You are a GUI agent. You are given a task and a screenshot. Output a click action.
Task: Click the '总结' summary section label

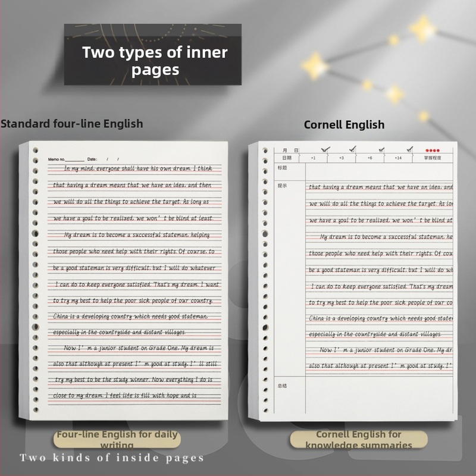point(282,386)
